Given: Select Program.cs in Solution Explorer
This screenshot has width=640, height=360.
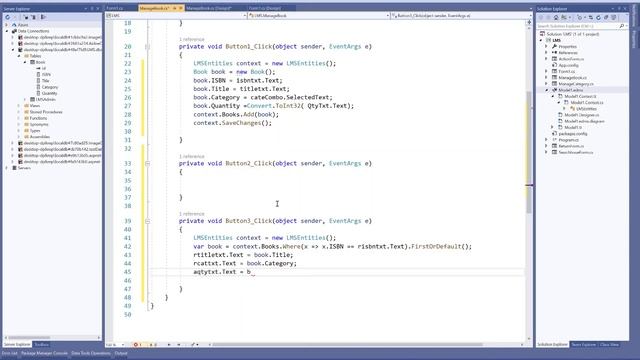Looking at the screenshot, I should pos(569,140).
